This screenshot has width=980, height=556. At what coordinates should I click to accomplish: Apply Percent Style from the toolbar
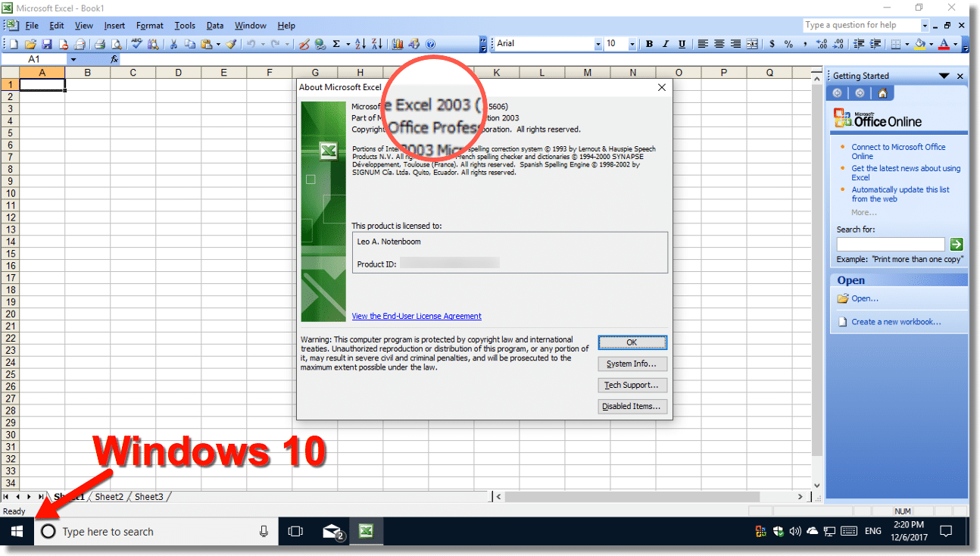click(788, 44)
